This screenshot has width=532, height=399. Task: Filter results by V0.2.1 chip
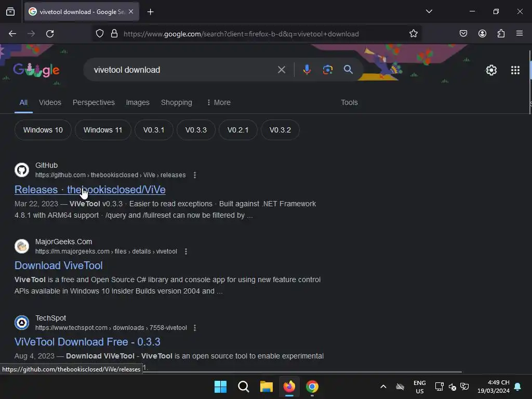tap(238, 130)
